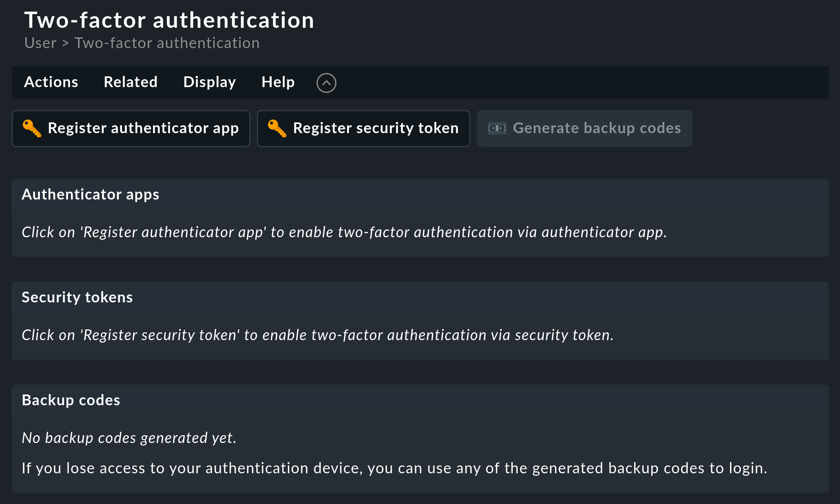
Task: Open the Help section
Action: pyautogui.click(x=277, y=82)
